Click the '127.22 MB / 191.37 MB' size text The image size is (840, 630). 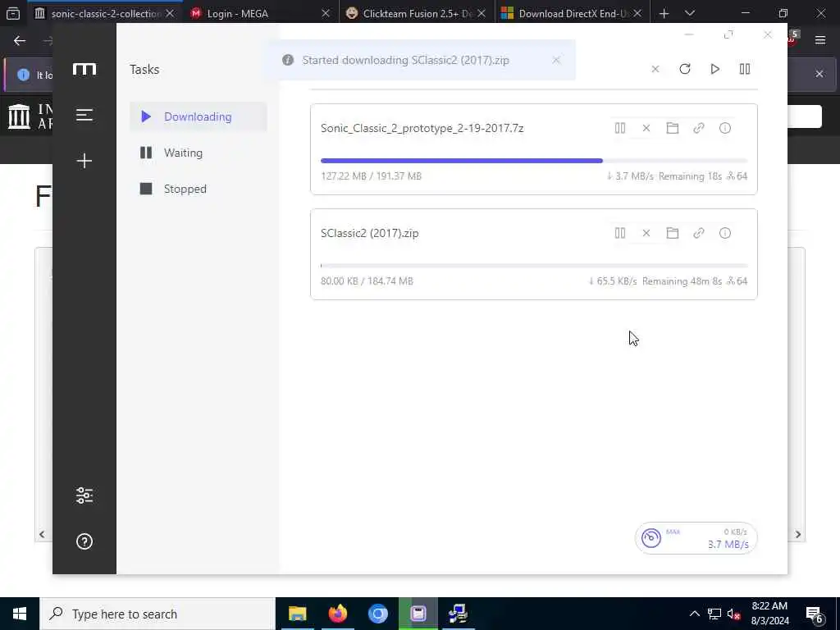(372, 176)
